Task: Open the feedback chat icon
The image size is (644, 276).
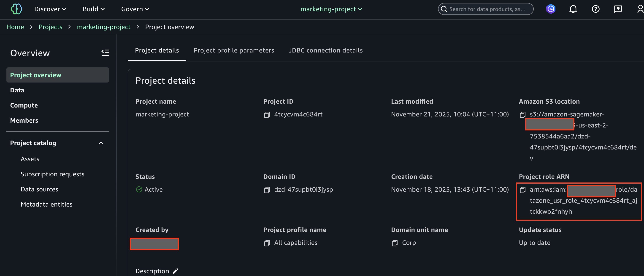Action: click(x=618, y=9)
